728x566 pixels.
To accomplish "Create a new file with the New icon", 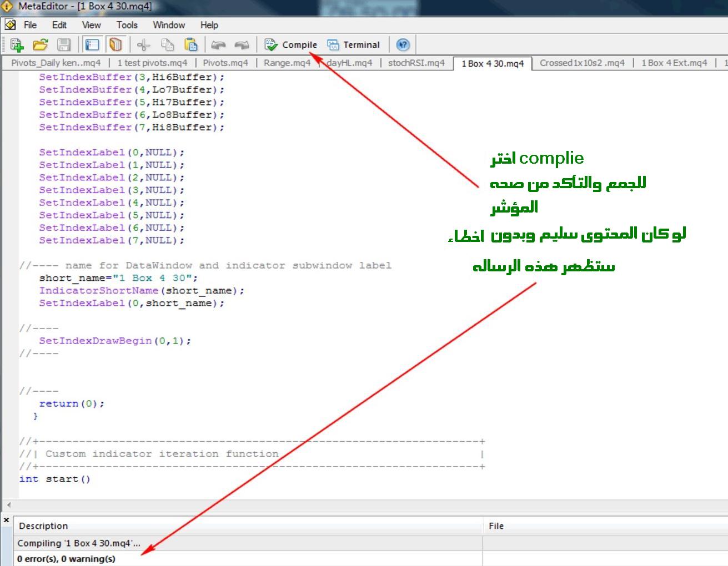I will point(17,45).
